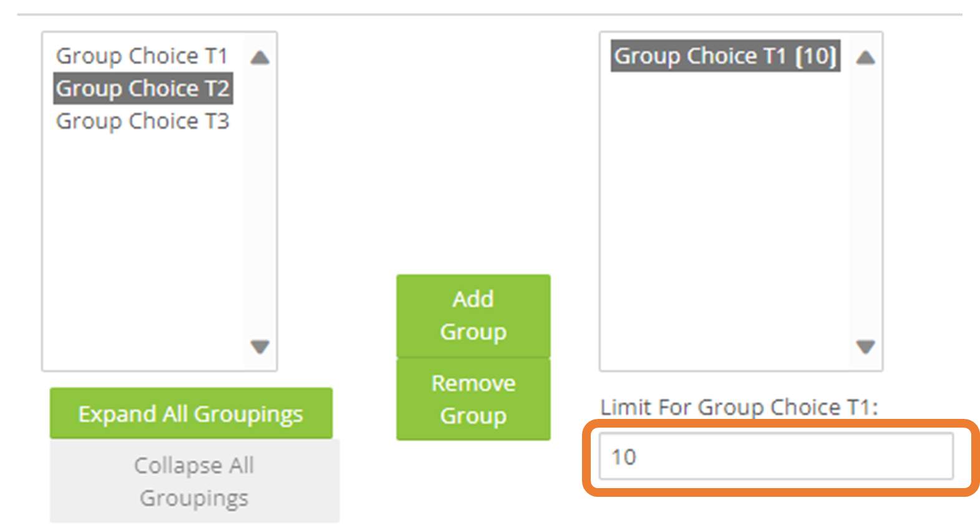Click the up scroll arrow in the available groupings list

click(260, 58)
